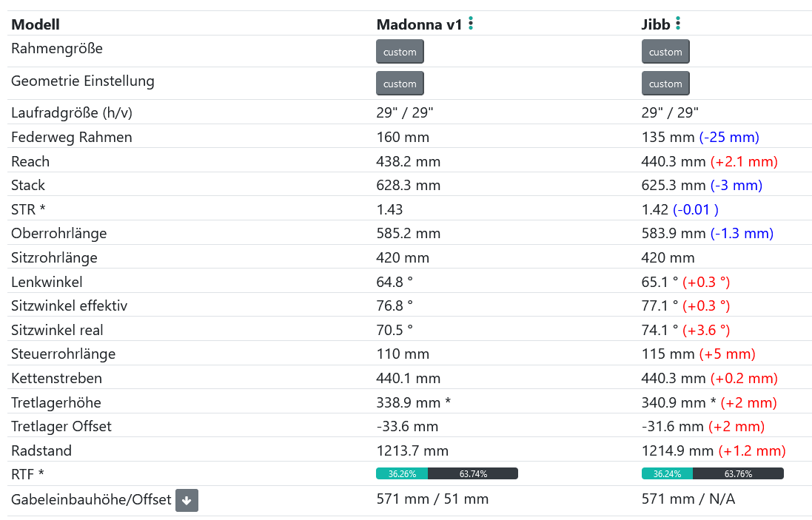Viewport: 812px width, 520px height.
Task: Expand the Gabeleinbauhöhe/Offset down-arrow button
Action: tap(187, 501)
